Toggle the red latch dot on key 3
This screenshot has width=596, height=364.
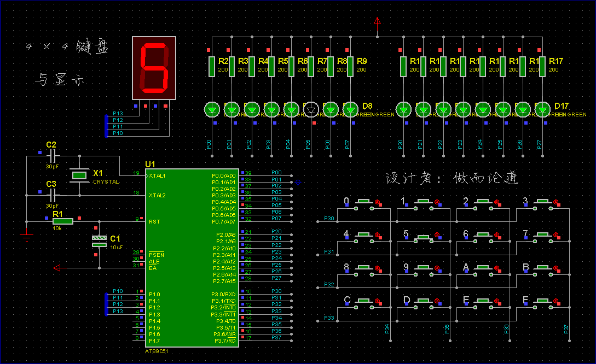click(556, 203)
